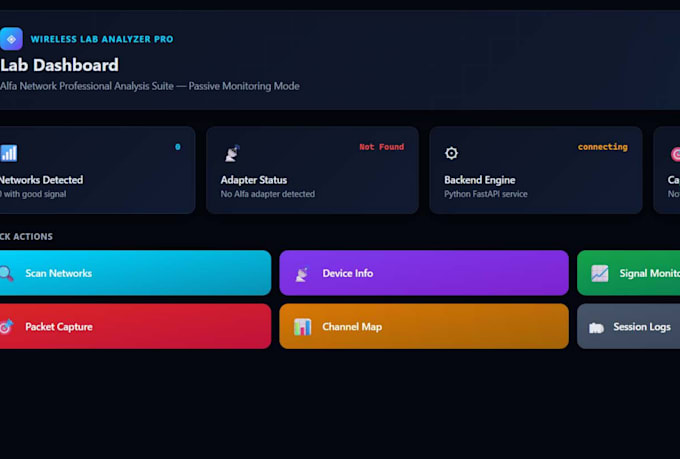Image resolution: width=680 pixels, height=459 pixels.
Task: Click the "connecting" backend status text
Action: click(602, 147)
